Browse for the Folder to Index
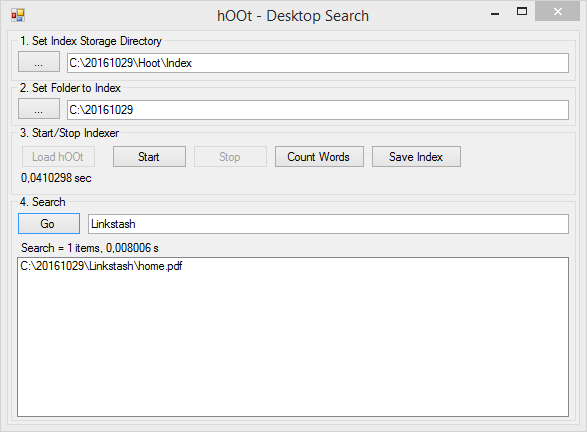 (x=39, y=109)
